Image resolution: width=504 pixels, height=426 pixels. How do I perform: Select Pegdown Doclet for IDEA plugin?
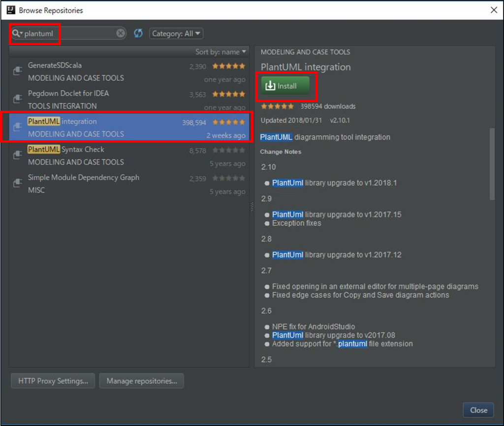coord(129,99)
